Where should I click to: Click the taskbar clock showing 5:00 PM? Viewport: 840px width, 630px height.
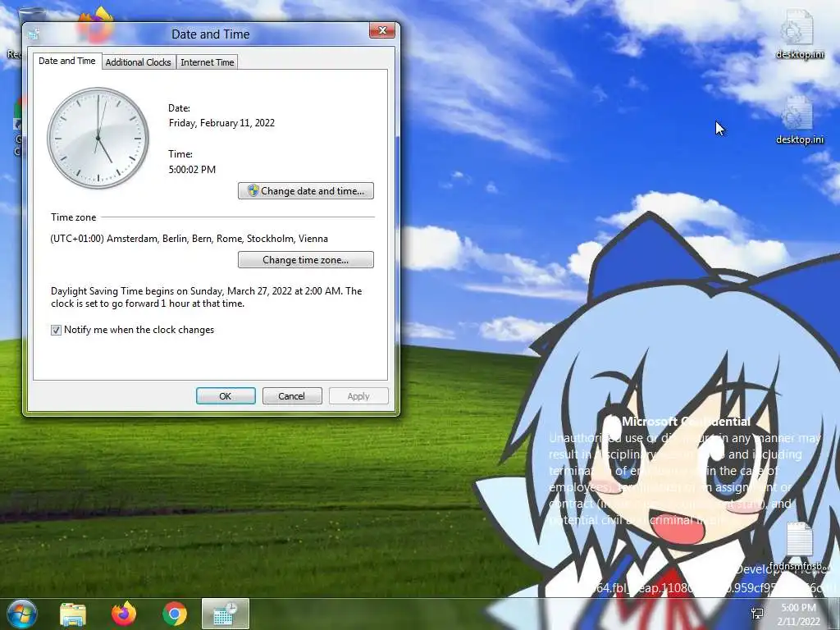point(799,614)
